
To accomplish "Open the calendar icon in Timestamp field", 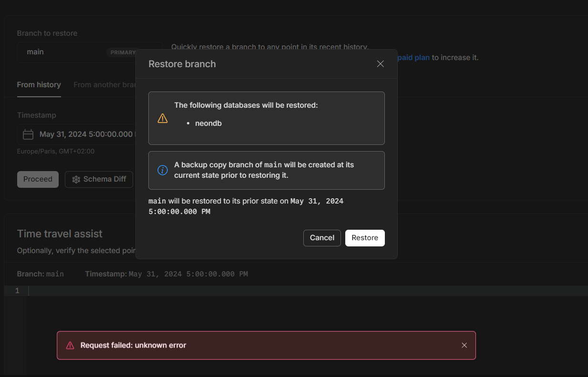I will coord(28,134).
